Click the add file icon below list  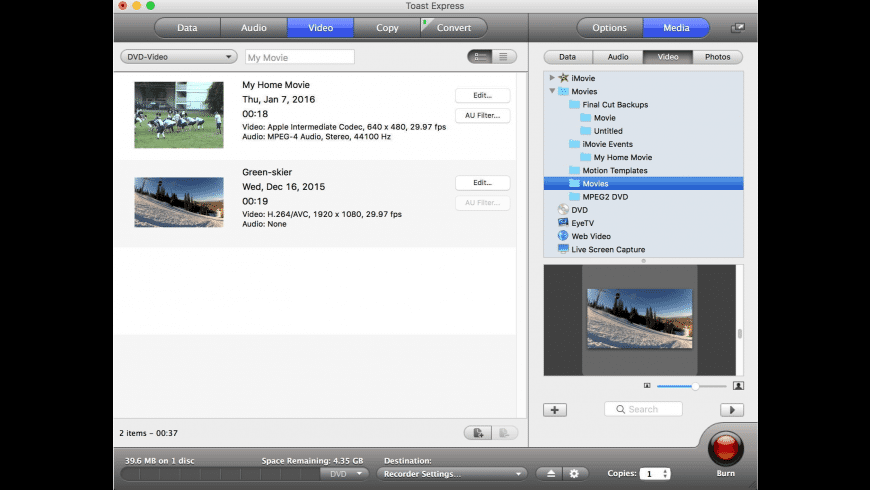pyautogui.click(x=478, y=432)
